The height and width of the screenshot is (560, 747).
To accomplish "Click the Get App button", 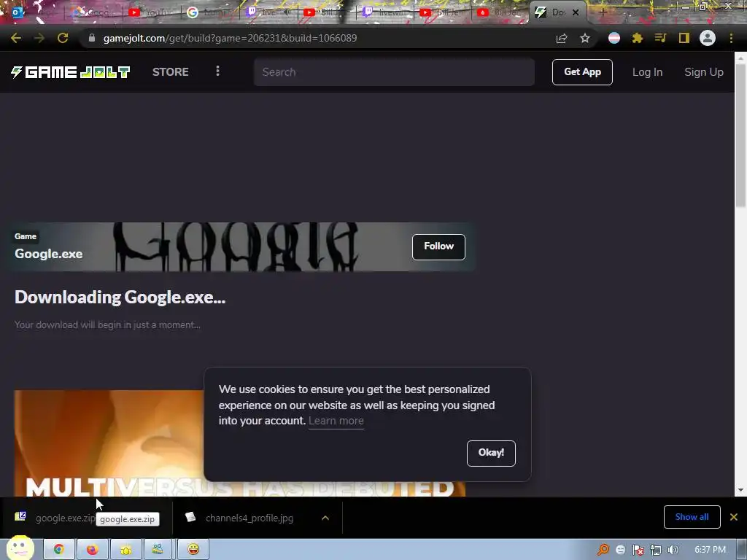I will pyautogui.click(x=582, y=72).
